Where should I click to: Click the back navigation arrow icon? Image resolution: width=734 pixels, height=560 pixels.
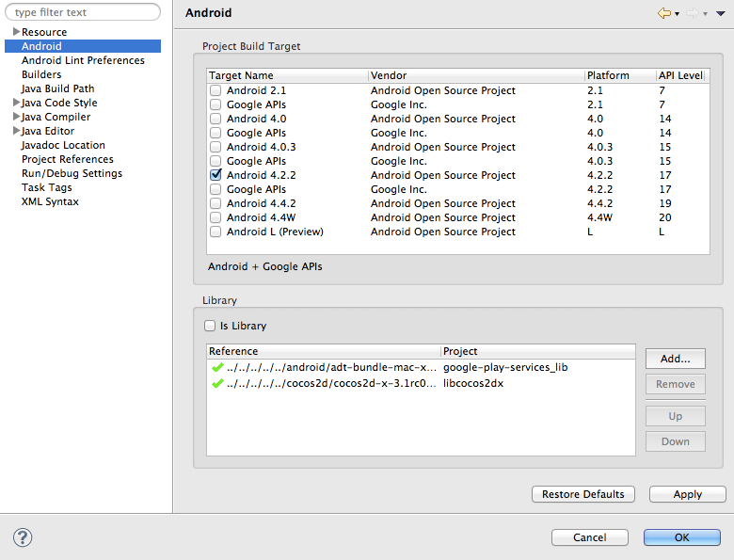click(x=664, y=13)
